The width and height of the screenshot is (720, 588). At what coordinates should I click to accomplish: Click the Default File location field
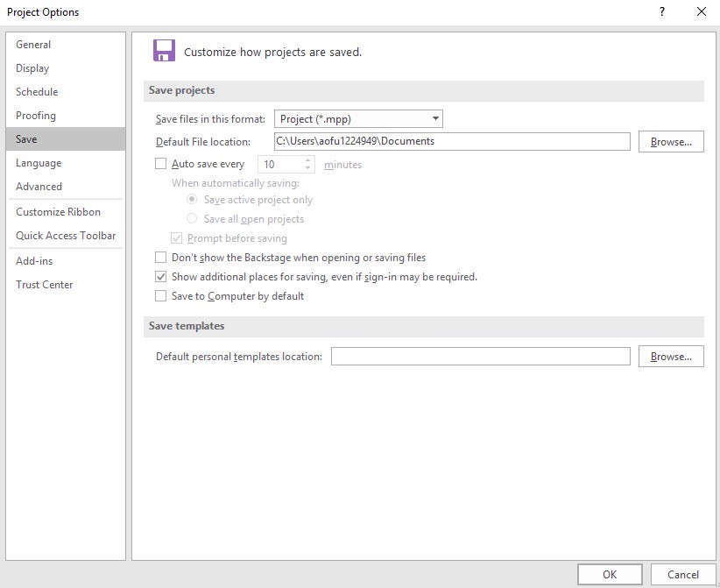[x=452, y=141]
